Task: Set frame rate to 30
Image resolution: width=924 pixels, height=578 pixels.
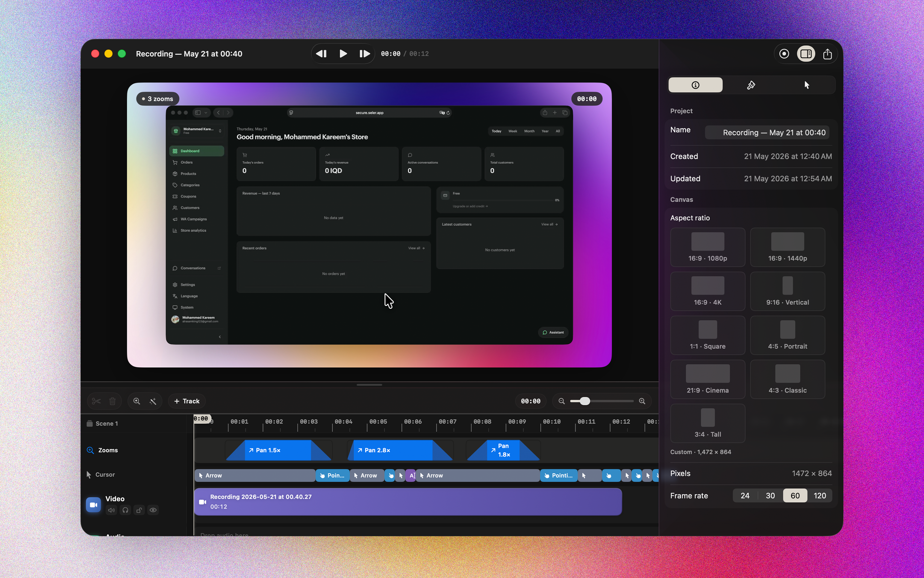Action: pyautogui.click(x=770, y=495)
